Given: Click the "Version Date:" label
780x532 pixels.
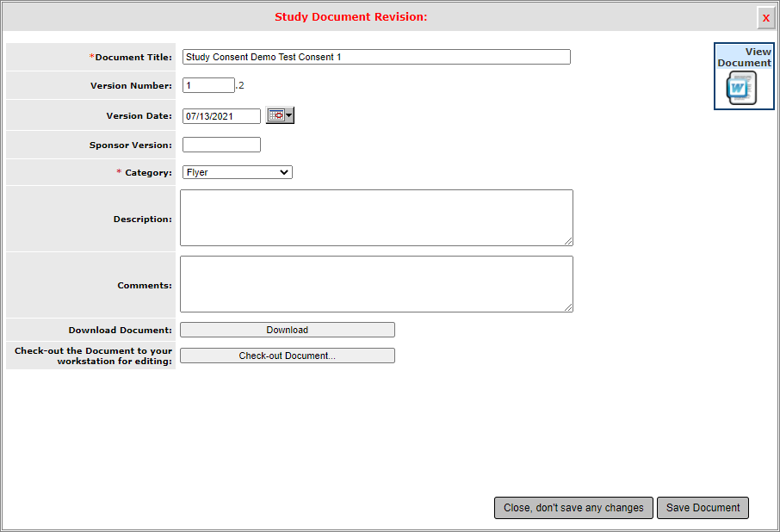Looking at the screenshot, I should point(139,116).
